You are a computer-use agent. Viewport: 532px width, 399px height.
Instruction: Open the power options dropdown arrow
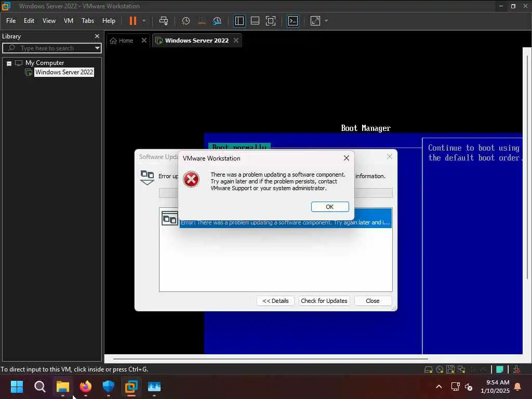[144, 21]
